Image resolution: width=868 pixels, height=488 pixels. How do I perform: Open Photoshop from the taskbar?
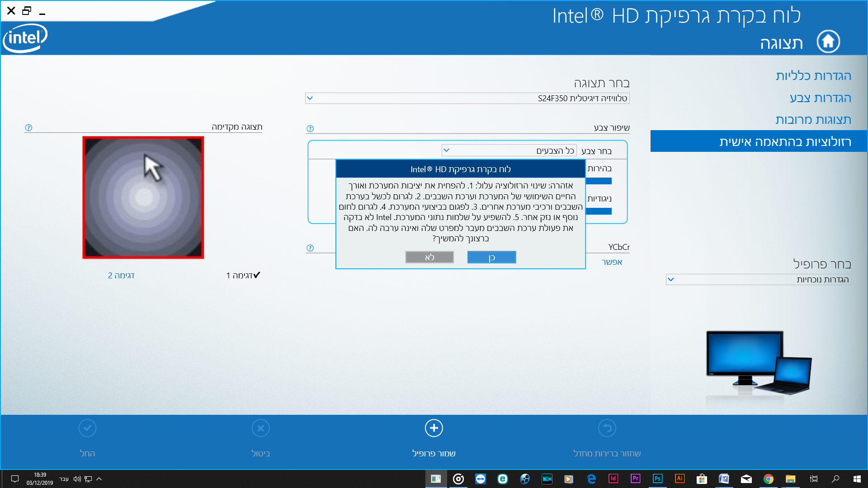coord(657,479)
